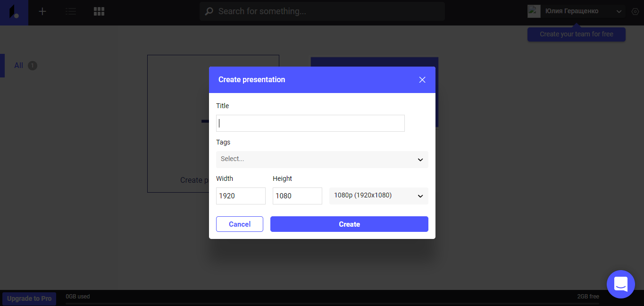
Task: Click the Height input field
Action: [297, 196]
